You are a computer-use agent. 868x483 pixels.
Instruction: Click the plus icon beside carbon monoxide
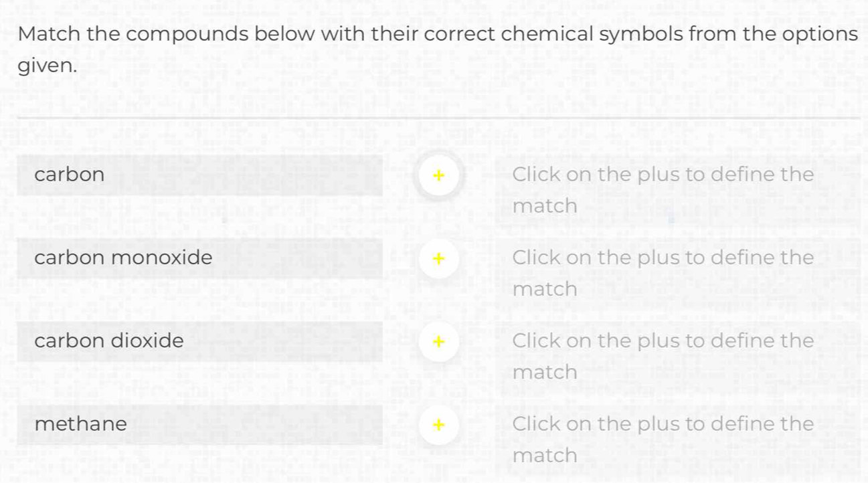pyautogui.click(x=438, y=258)
